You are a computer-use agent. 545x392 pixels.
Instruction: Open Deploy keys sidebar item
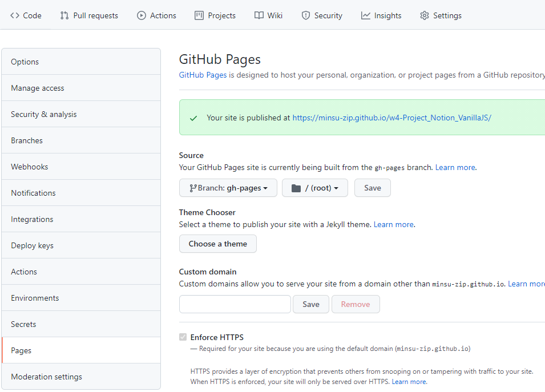coord(81,245)
